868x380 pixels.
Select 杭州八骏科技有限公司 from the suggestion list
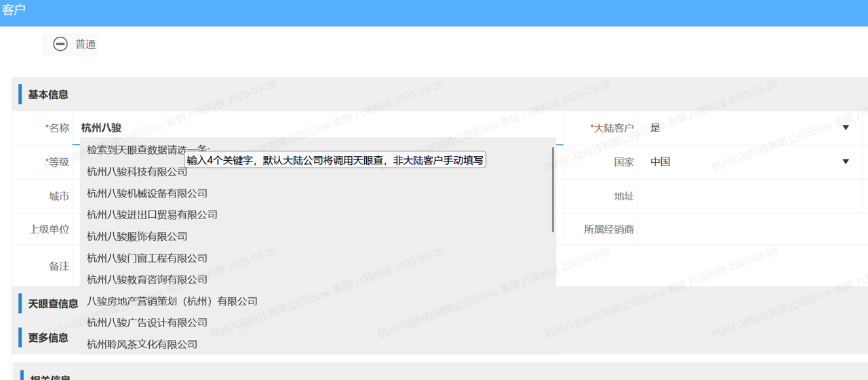[137, 172]
